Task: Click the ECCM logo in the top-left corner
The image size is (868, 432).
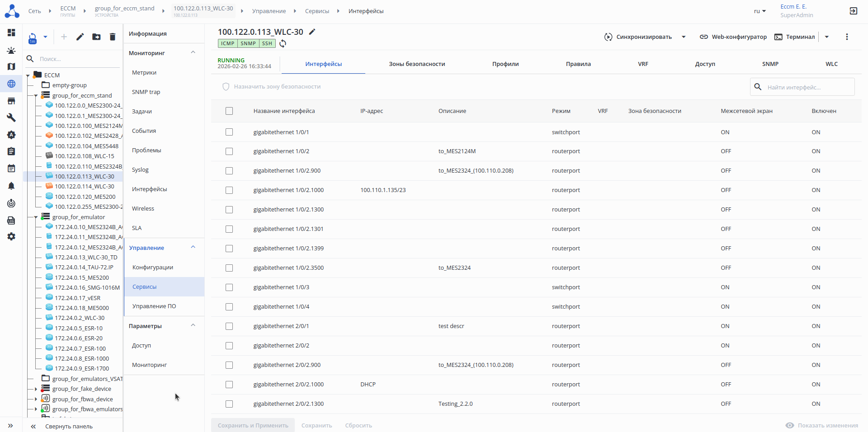Action: (x=12, y=11)
